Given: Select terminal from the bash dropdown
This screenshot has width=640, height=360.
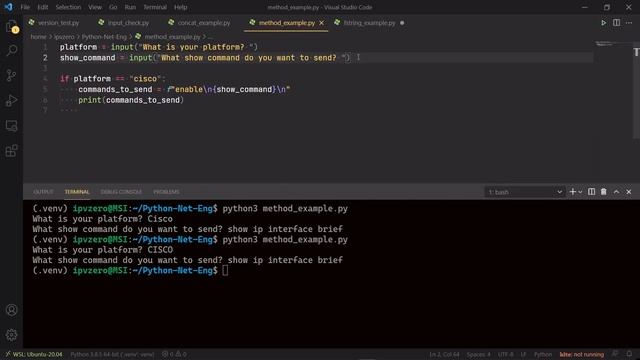Looking at the screenshot, I should click(x=525, y=192).
